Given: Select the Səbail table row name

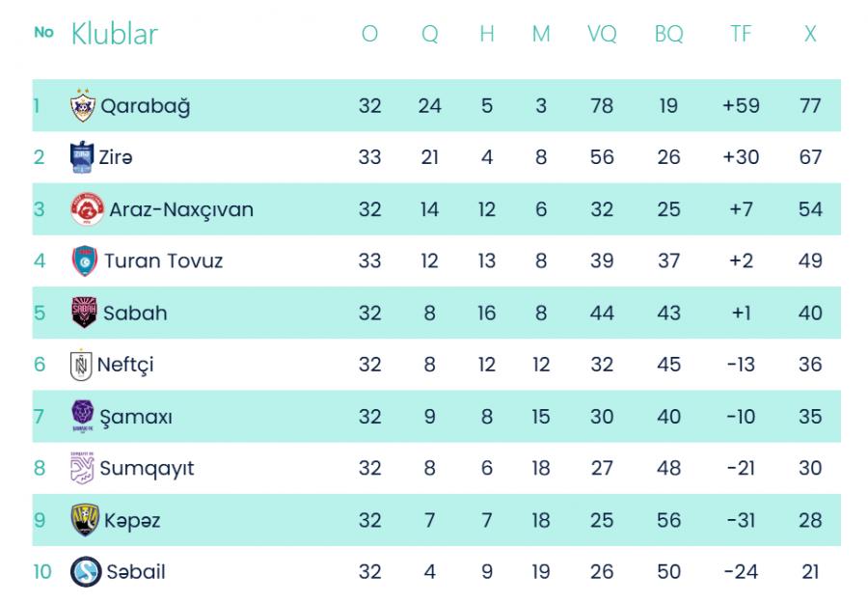Looking at the screenshot, I should (x=136, y=571).
